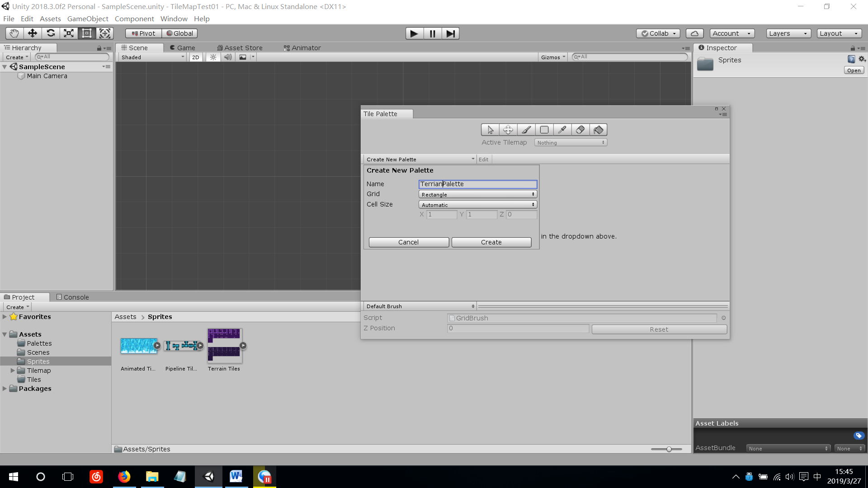This screenshot has width=868, height=488.
Task: Toggle Pivot/Center handle mode
Action: 143,33
